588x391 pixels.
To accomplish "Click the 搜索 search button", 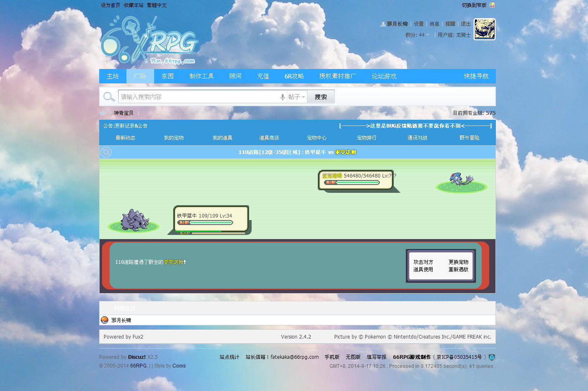I will coord(321,97).
